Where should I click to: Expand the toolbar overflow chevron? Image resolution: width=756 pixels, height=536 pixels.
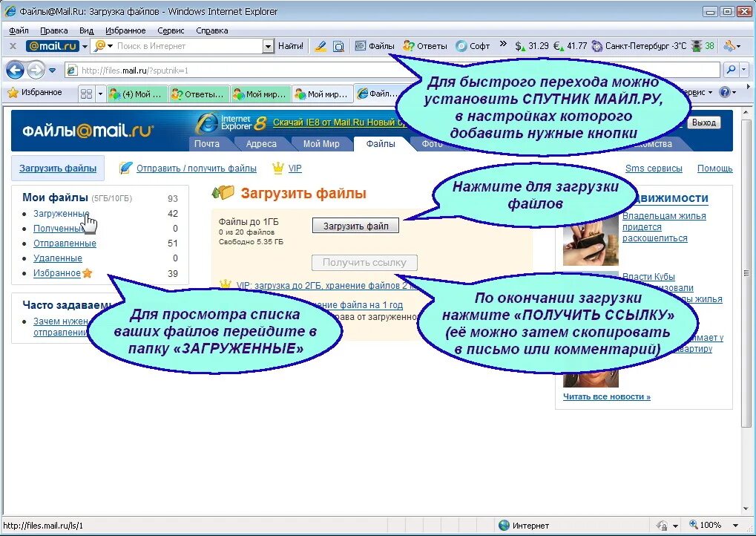[x=503, y=44]
